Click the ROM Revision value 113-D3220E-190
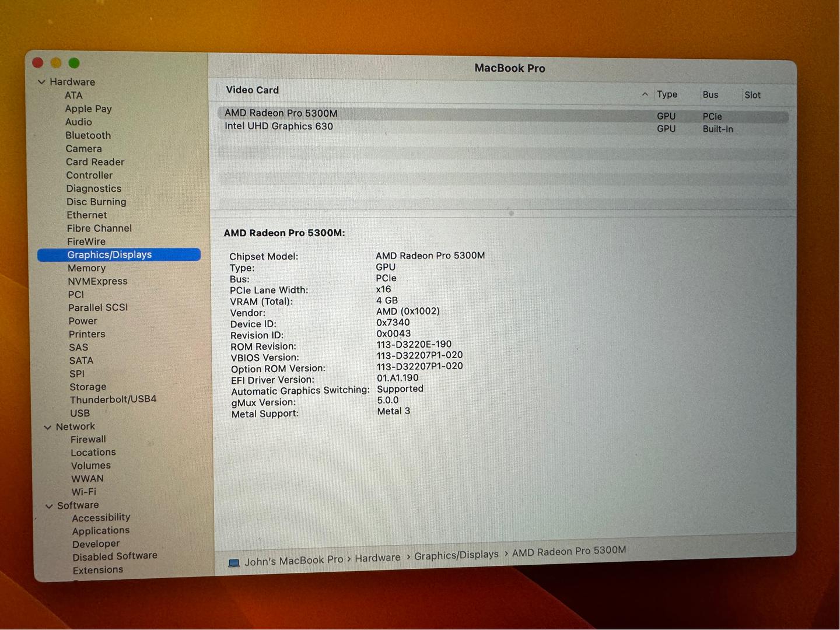 point(414,345)
